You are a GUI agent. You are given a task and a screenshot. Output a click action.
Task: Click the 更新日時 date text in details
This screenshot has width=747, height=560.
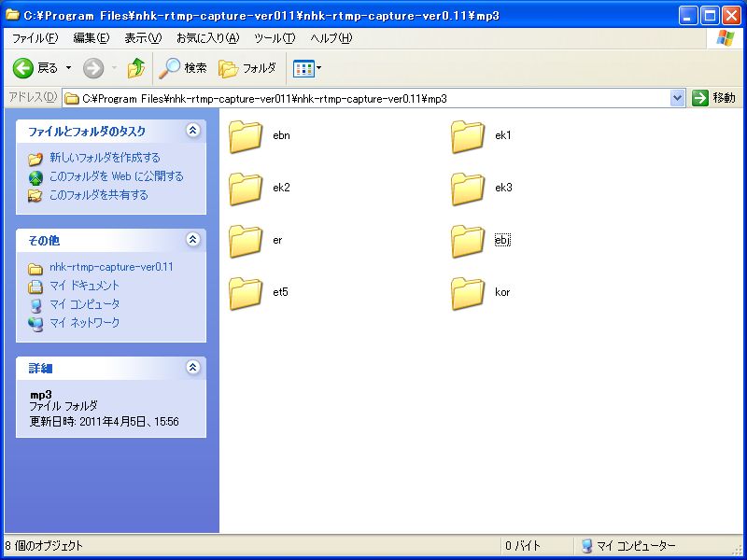105,422
